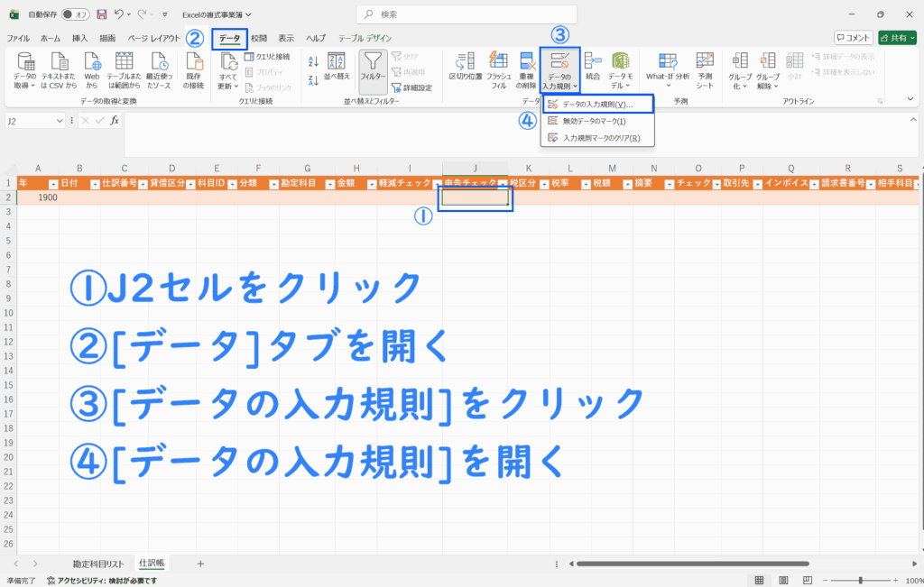
Task: Switch to page layout view in status bar
Action: [782, 580]
